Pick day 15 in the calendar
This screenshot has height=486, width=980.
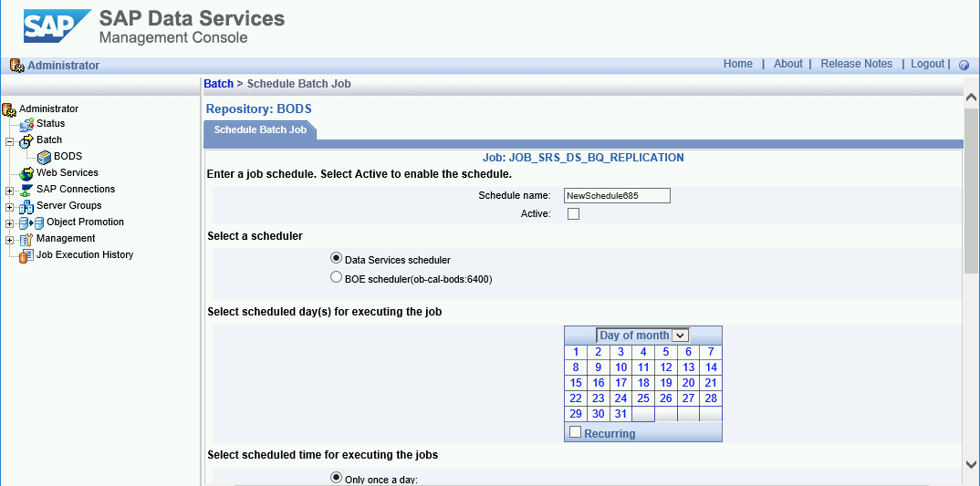576,383
